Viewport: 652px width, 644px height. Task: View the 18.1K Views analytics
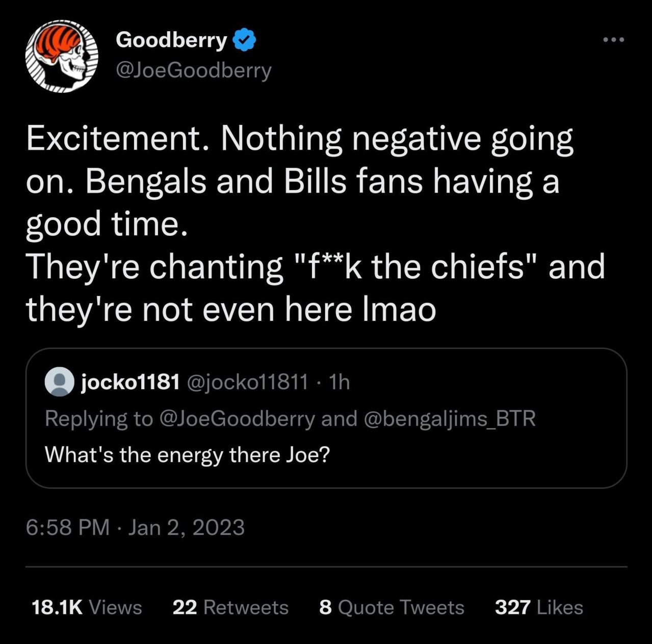pyautogui.click(x=87, y=607)
